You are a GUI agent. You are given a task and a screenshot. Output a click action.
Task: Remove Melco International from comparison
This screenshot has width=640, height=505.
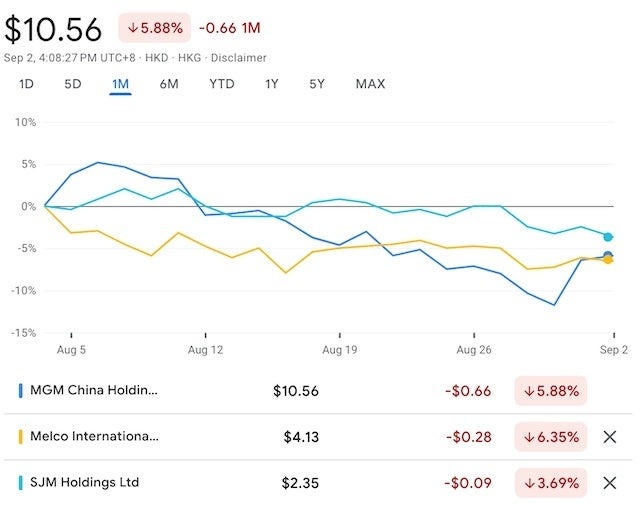coord(610,437)
